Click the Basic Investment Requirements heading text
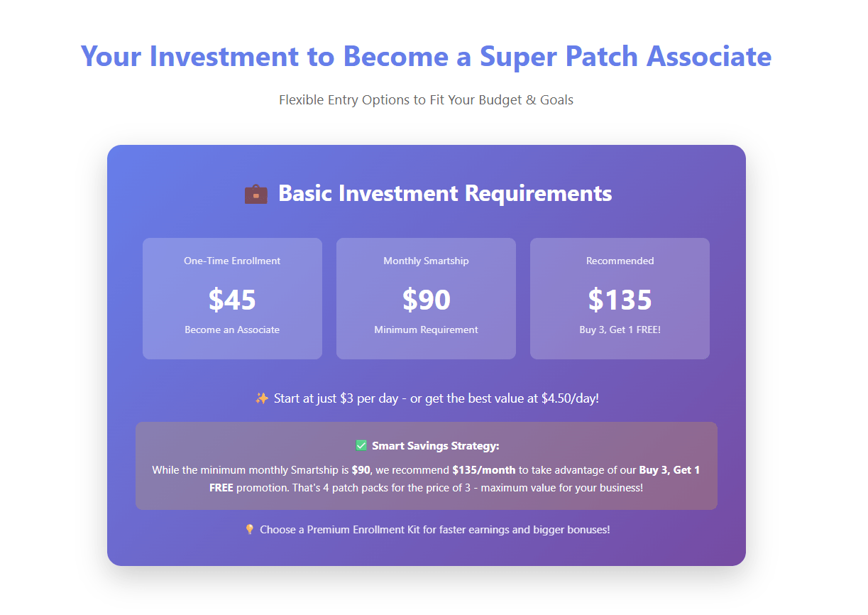 point(445,193)
